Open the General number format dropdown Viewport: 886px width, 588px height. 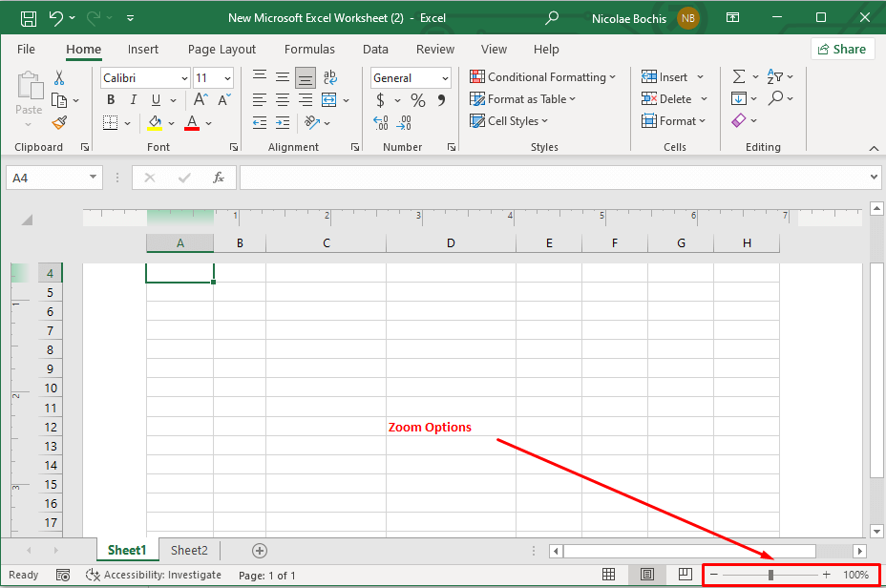[x=411, y=78]
